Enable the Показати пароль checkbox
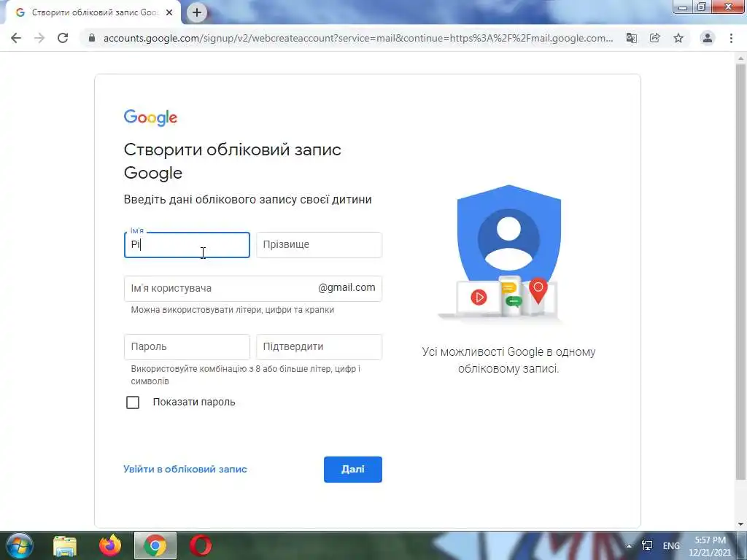 point(133,402)
